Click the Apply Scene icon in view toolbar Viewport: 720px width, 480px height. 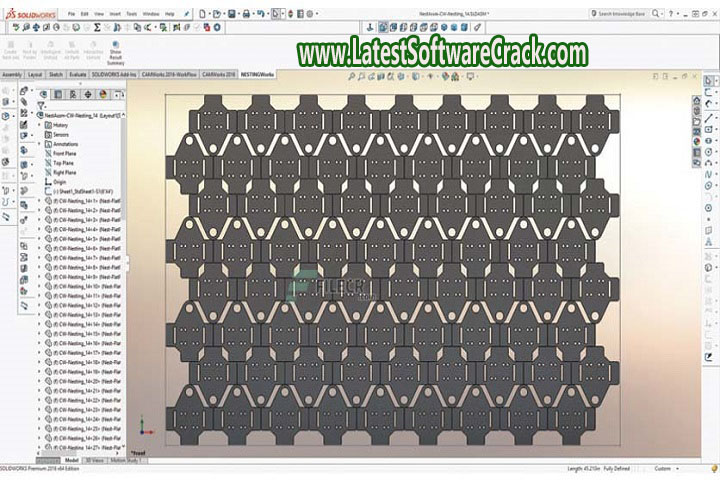coord(455,77)
